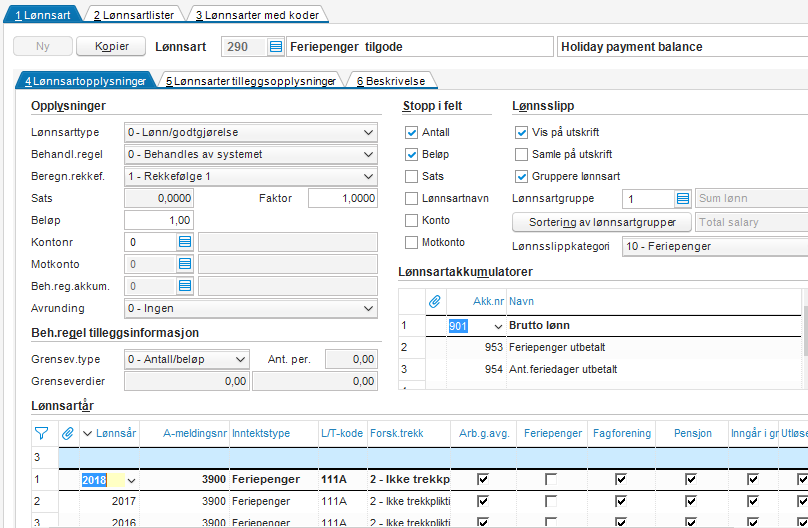Click the Lønnsår column sort chevron
808x528 pixels.
pyautogui.click(x=87, y=434)
